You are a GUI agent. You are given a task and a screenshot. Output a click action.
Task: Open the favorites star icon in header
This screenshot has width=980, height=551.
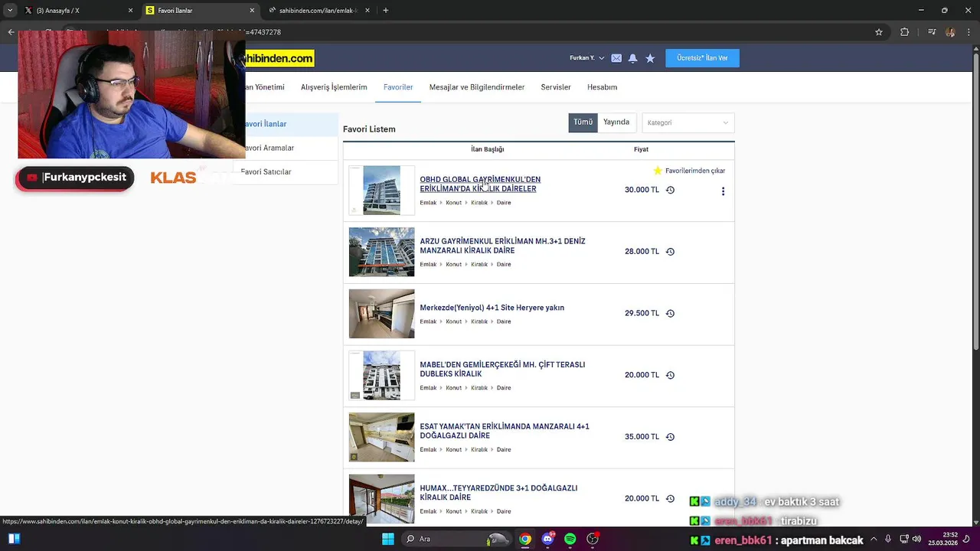[x=650, y=58]
